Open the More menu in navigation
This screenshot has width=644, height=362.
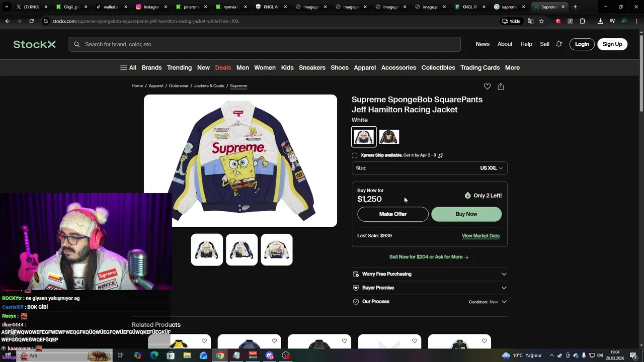tap(512, 67)
